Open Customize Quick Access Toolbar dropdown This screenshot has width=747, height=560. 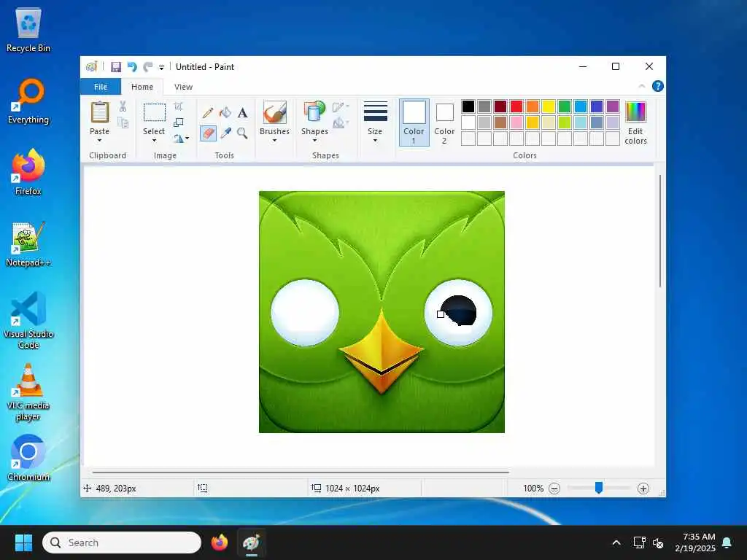point(161,68)
